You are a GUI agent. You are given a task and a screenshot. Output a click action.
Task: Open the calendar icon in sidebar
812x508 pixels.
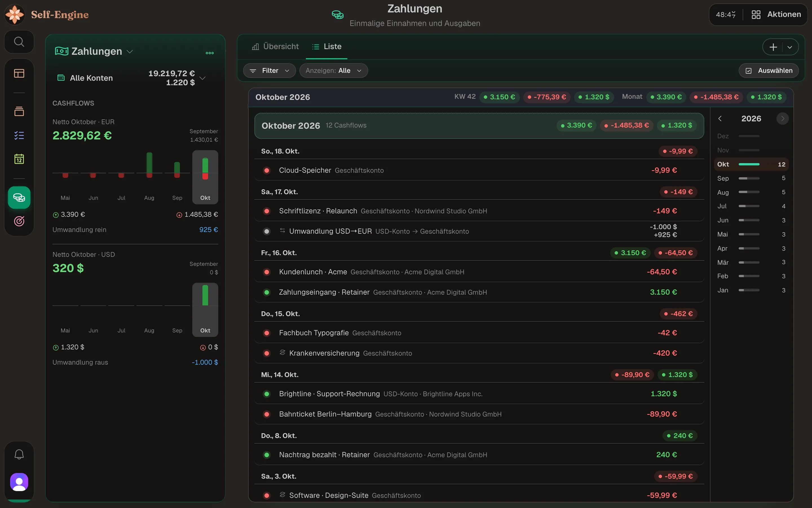[19, 159]
